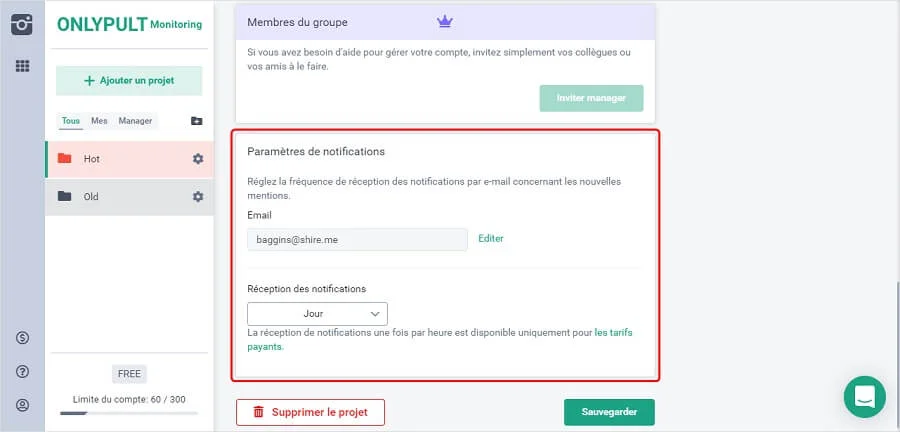
Task: Click the dollar billing icon
Action: coord(22,338)
